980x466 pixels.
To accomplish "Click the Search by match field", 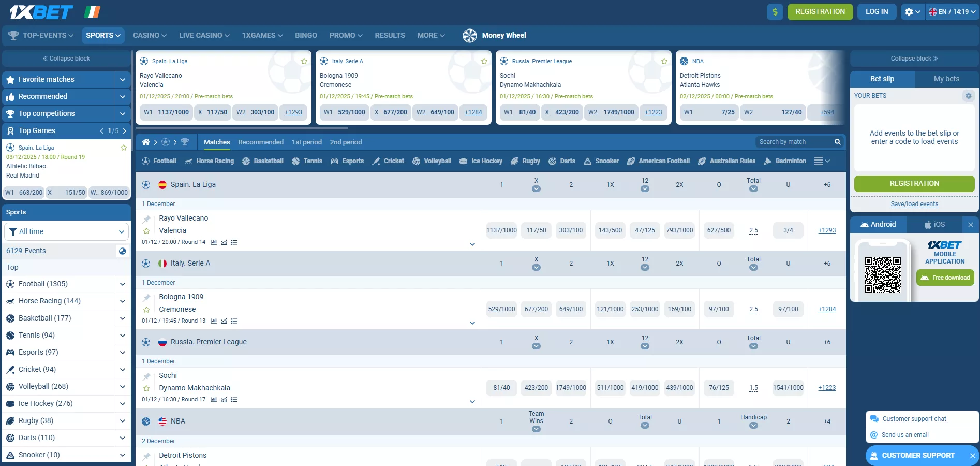I will pyautogui.click(x=794, y=142).
